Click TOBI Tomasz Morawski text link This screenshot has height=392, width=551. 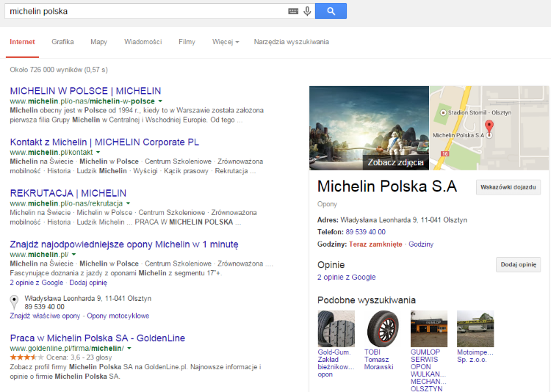pos(379,360)
